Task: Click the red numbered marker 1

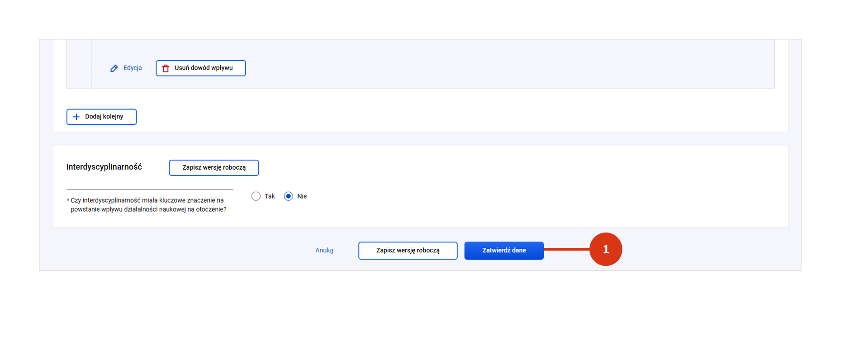Action: pos(605,249)
